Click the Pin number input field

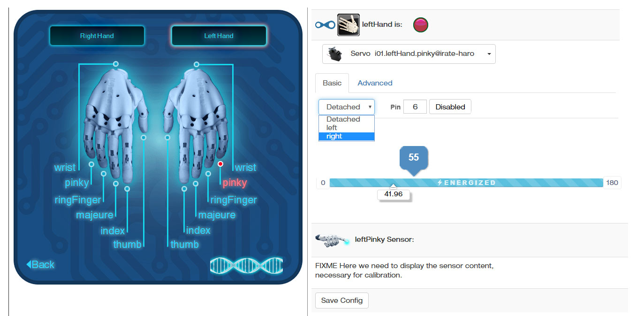[415, 107]
